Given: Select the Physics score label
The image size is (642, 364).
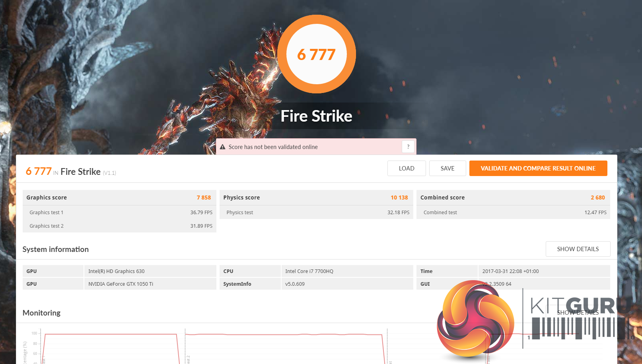Looking at the screenshot, I should tap(241, 197).
